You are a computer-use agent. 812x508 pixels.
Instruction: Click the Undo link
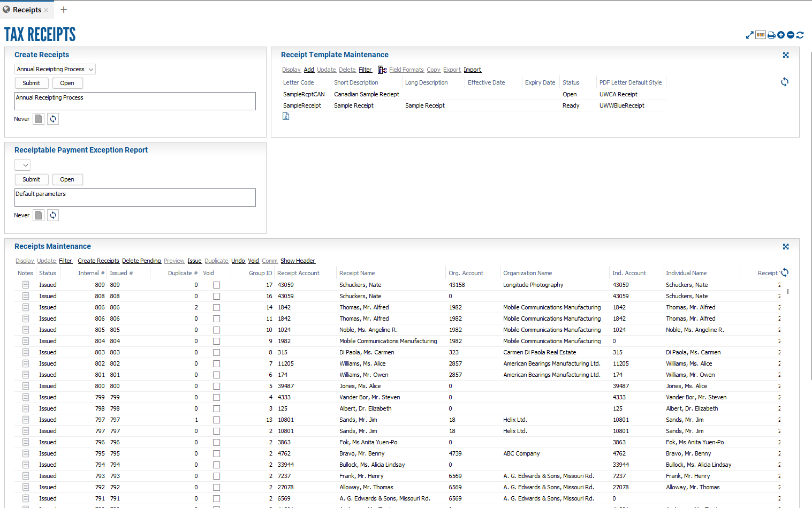238,261
